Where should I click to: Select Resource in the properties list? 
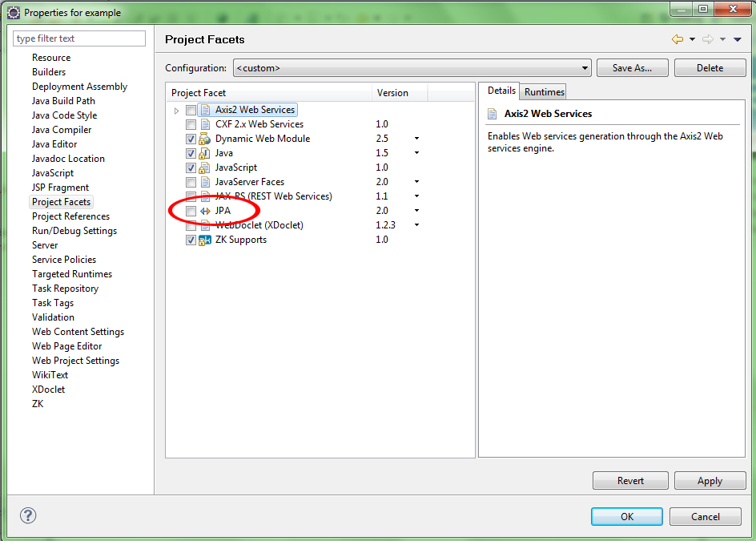[51, 58]
